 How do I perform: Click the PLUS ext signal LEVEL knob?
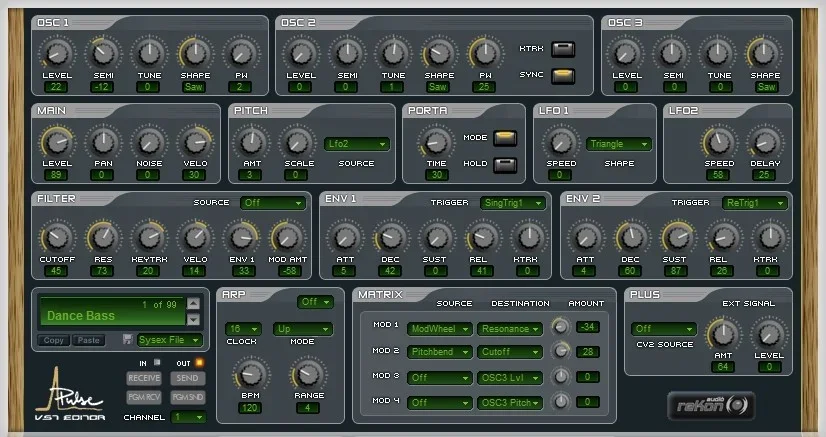pyautogui.click(x=769, y=334)
